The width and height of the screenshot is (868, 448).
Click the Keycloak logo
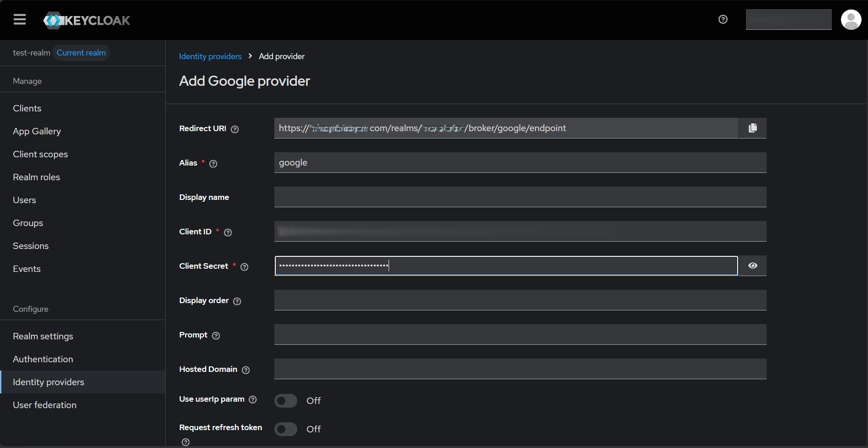click(x=87, y=20)
